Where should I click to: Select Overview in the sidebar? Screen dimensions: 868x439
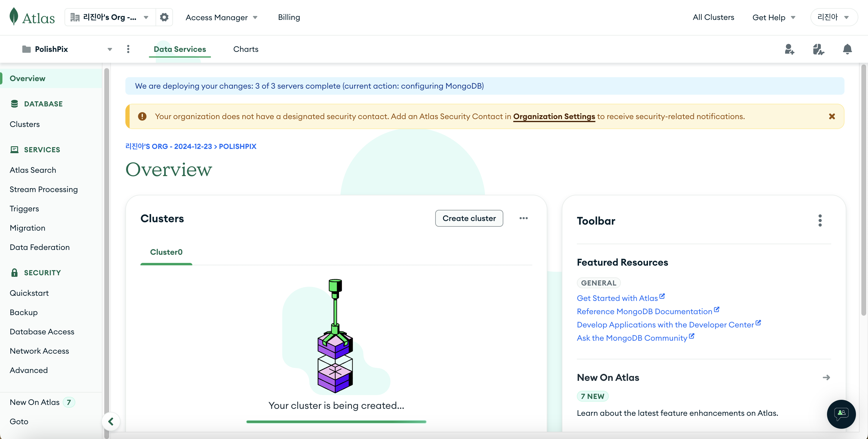pyautogui.click(x=51, y=78)
